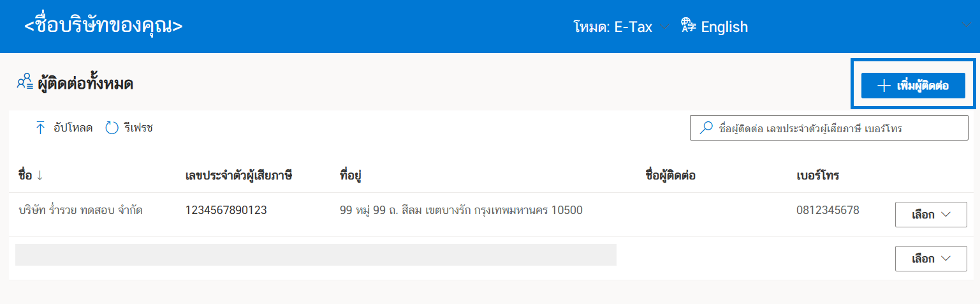
Task: Click the เบอร์โทร column header
Action: (817, 176)
